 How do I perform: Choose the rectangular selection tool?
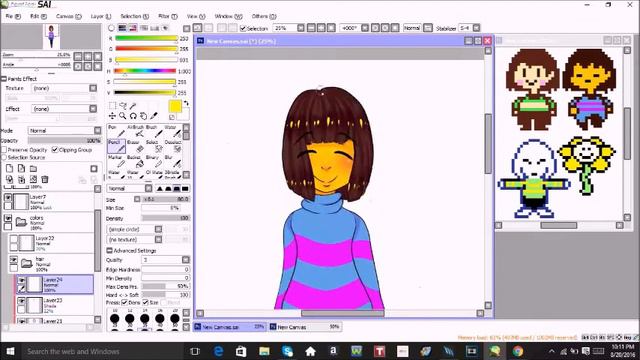(112, 106)
